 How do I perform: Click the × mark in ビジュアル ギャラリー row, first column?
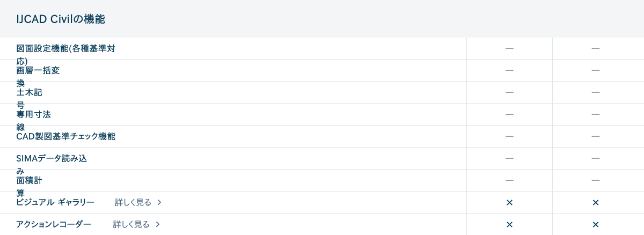click(x=509, y=202)
